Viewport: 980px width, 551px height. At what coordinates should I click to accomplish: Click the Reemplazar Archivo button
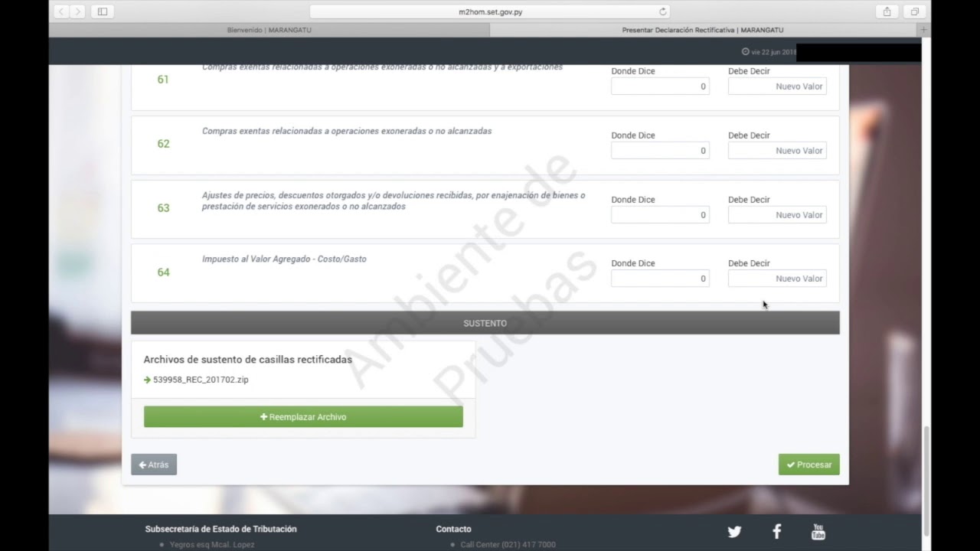303,417
